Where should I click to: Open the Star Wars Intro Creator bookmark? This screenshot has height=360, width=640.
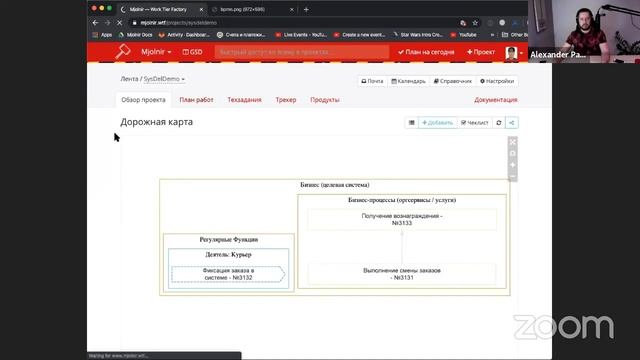tap(418, 35)
